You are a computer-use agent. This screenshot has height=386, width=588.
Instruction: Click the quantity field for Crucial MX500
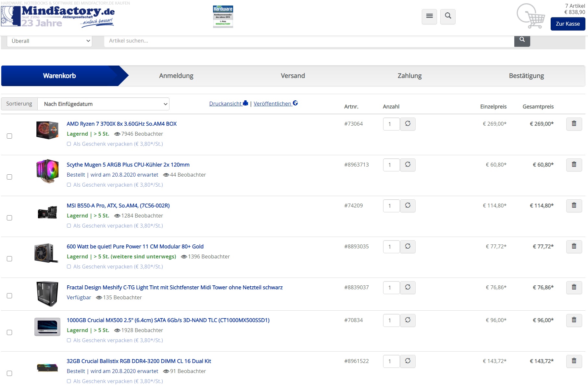391,320
